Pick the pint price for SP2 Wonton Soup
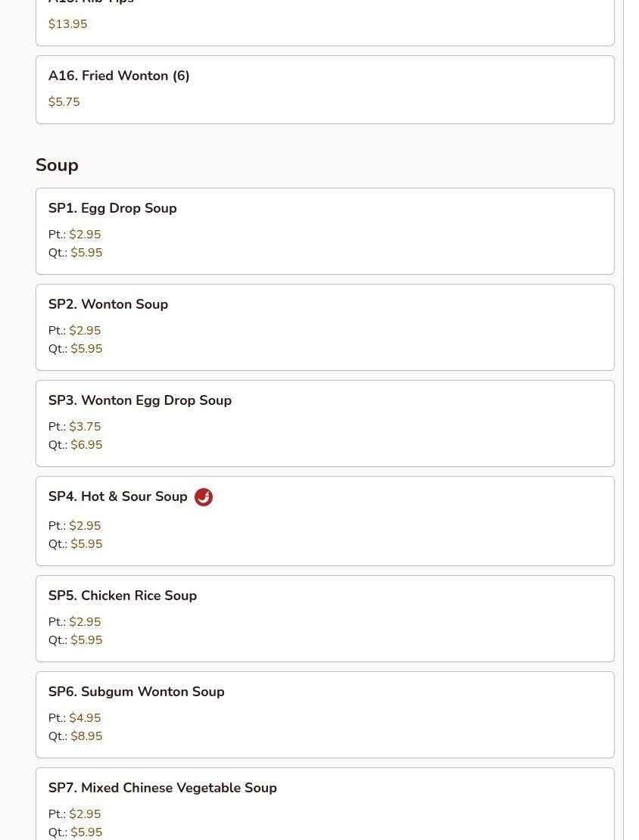639x840 pixels. point(85,331)
